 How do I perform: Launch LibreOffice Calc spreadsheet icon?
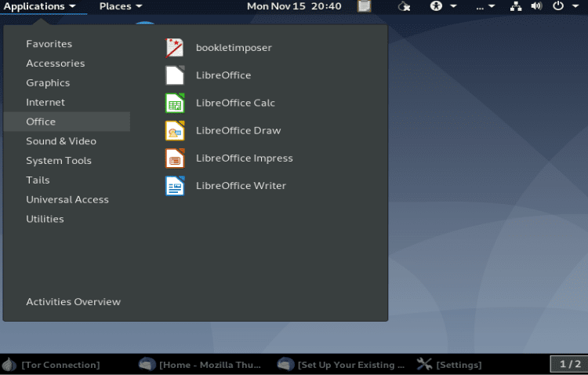(x=175, y=103)
